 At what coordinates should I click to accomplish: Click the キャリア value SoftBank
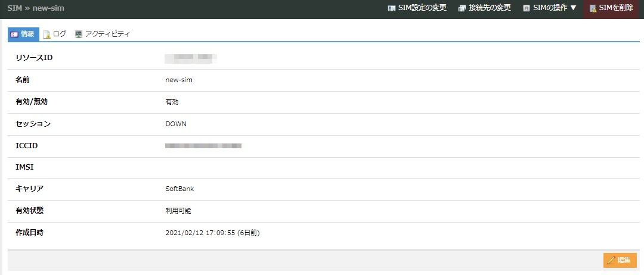point(179,189)
